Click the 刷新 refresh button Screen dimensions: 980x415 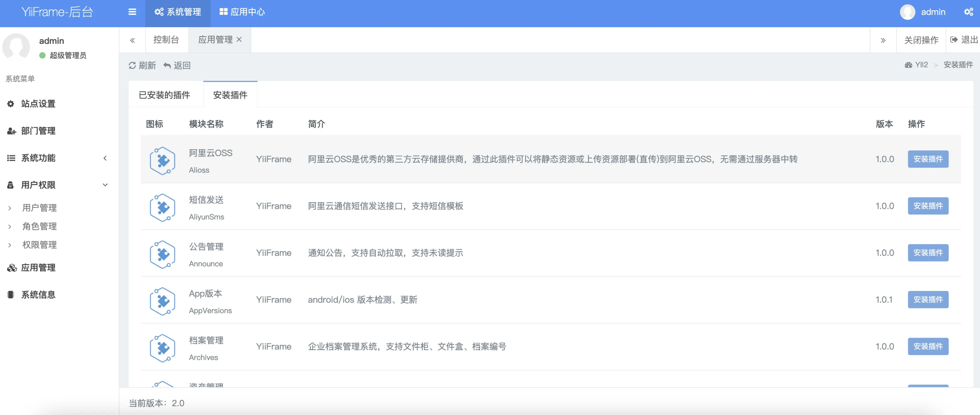click(142, 66)
